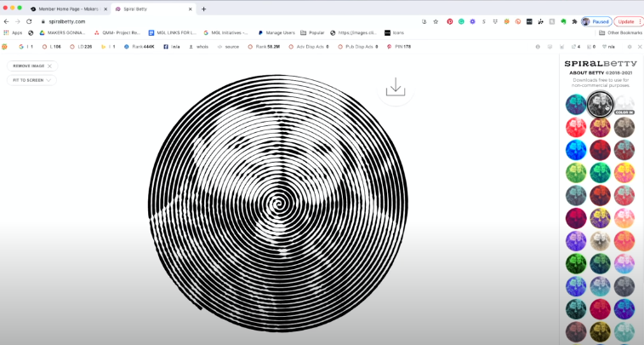Open SEO toolbar settings gear icon
This screenshot has width=644, height=345.
click(x=630, y=47)
